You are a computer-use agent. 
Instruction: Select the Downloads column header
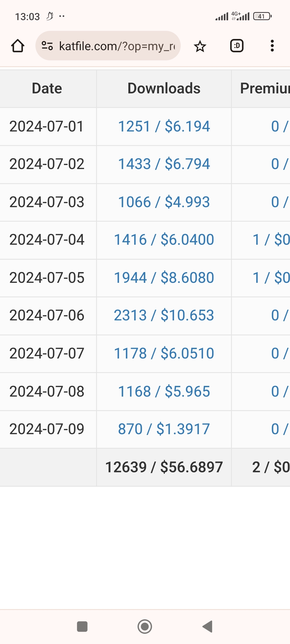[164, 88]
